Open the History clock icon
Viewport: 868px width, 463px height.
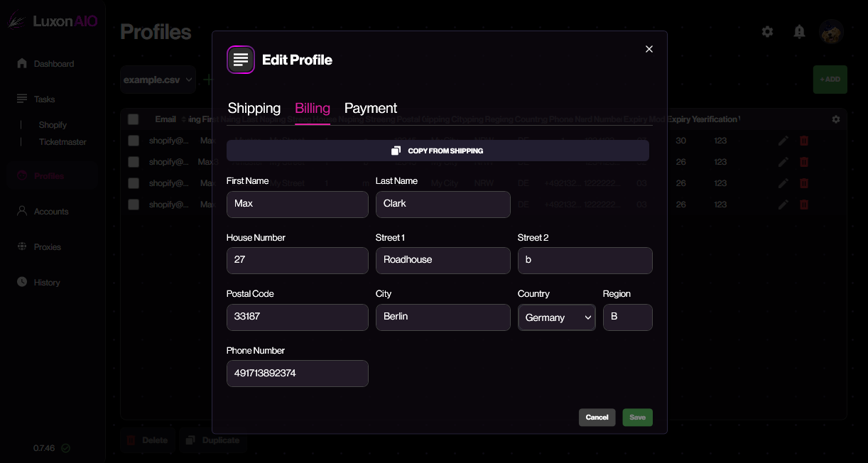22,283
